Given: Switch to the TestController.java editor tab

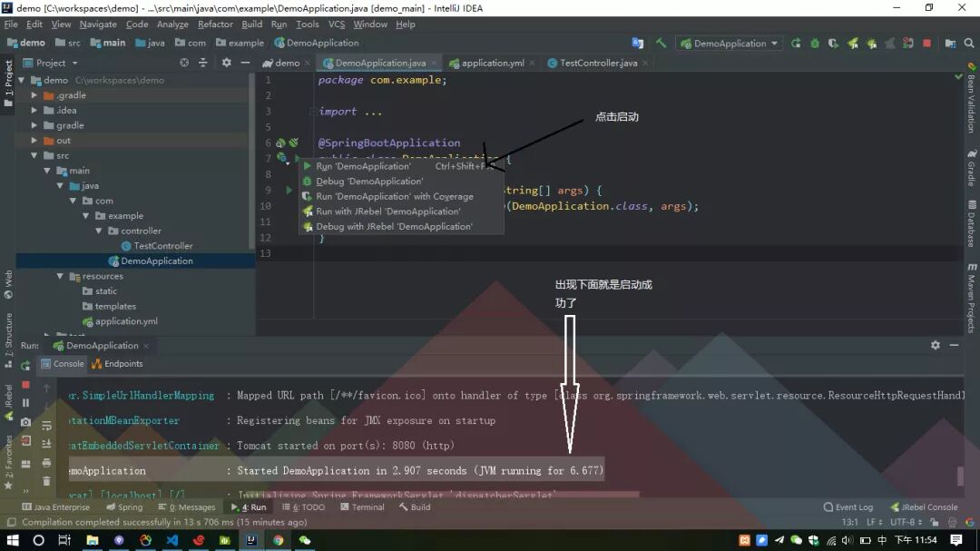Looking at the screenshot, I should 598,63.
